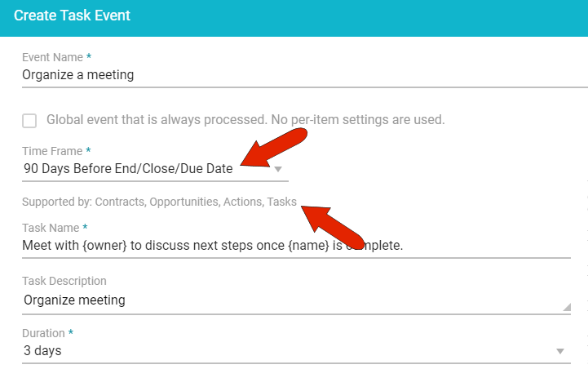Image resolution: width=588 pixels, height=378 pixels.
Task: Click the "Global event that is always processed" label
Action: pos(245,120)
